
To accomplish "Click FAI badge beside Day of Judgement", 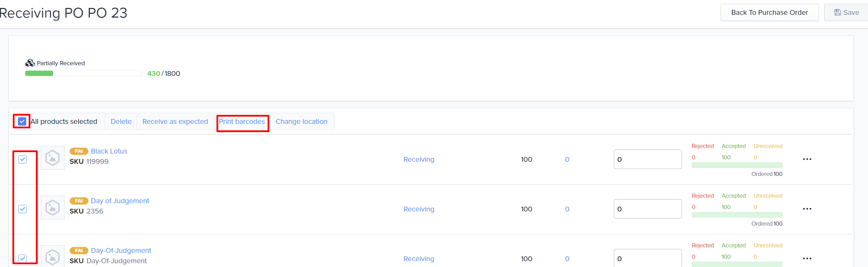I will [x=79, y=201].
